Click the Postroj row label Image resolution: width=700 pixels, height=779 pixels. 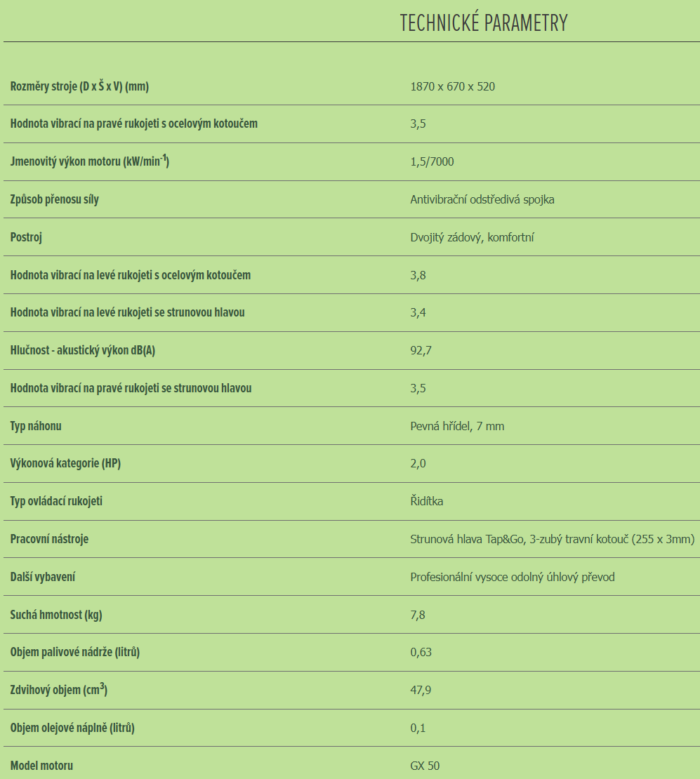tap(26, 237)
